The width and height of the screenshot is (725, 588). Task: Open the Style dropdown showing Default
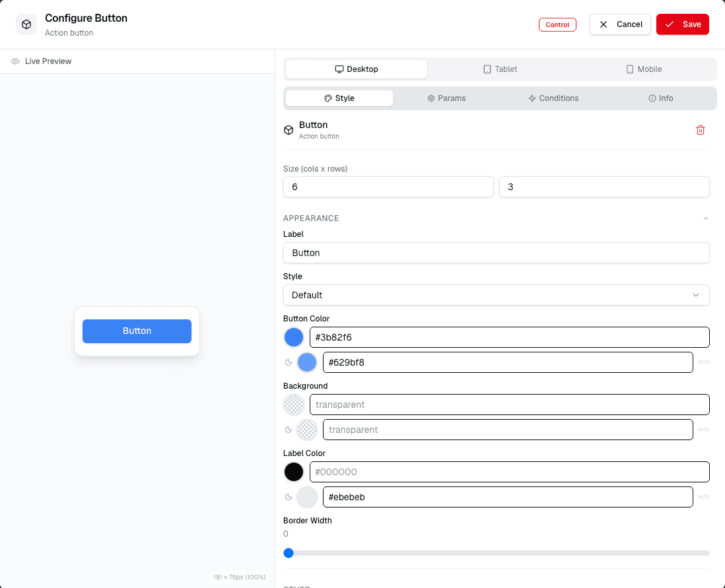(x=496, y=296)
